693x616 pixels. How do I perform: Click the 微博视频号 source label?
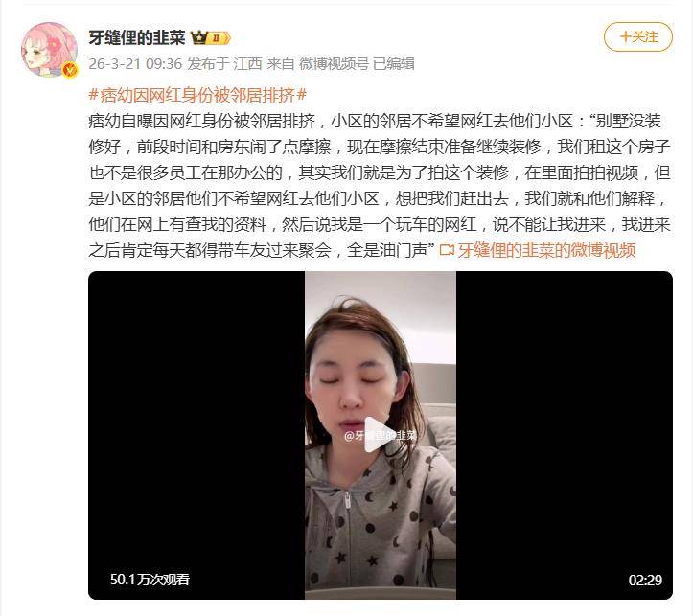tap(334, 64)
